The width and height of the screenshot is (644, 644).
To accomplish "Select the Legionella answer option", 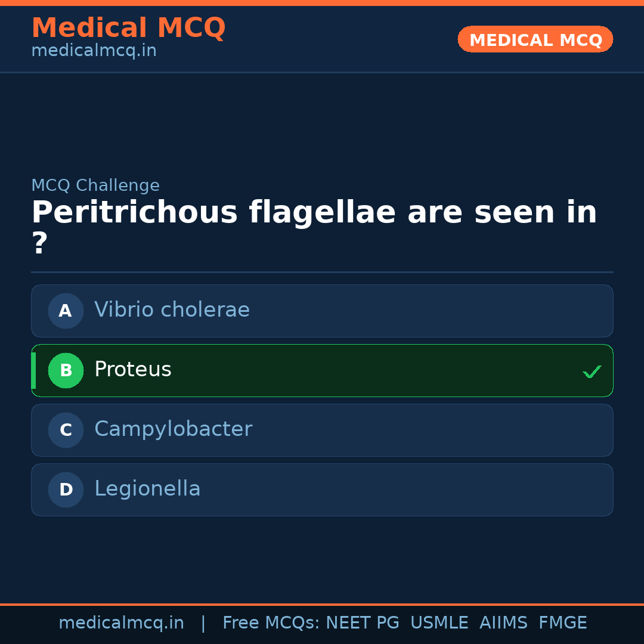I will [322, 490].
